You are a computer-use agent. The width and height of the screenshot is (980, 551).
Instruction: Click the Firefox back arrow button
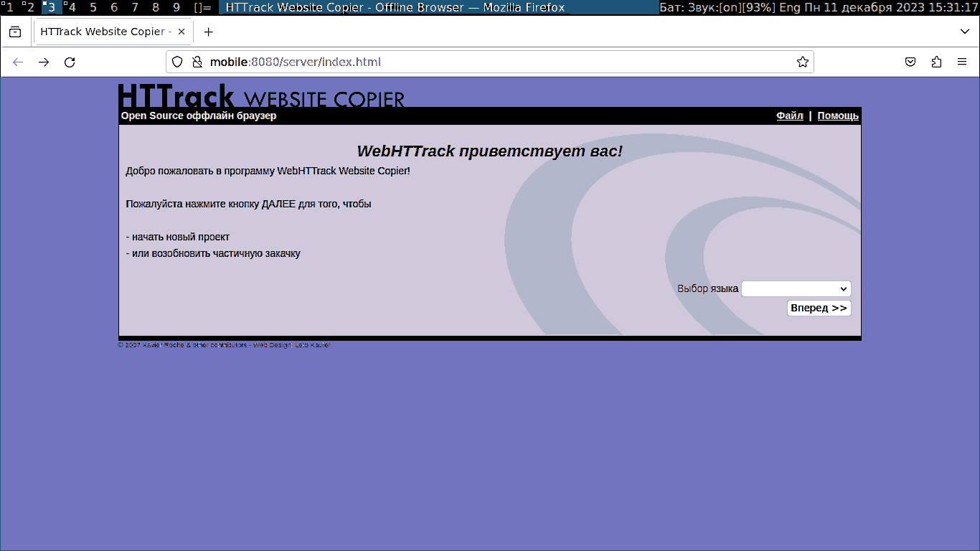click(18, 62)
